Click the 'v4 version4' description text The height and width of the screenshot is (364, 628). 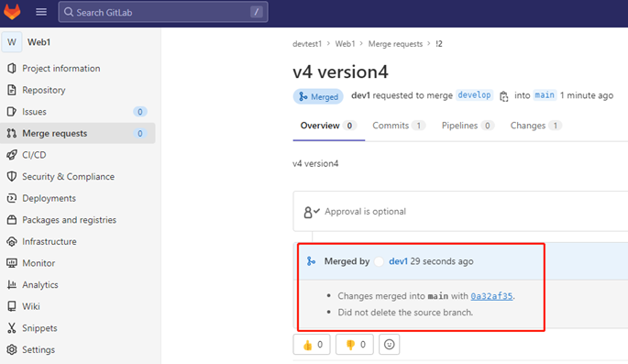click(x=315, y=163)
